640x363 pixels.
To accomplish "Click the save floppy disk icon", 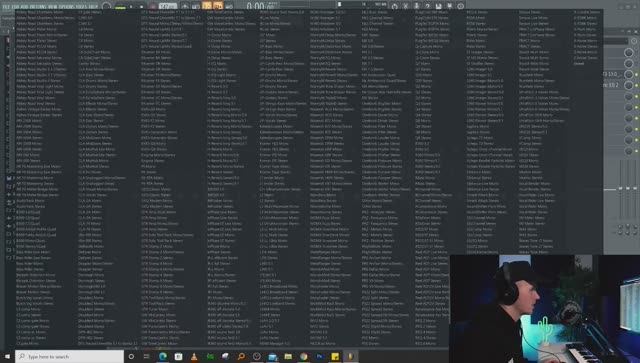I will pos(438,7).
